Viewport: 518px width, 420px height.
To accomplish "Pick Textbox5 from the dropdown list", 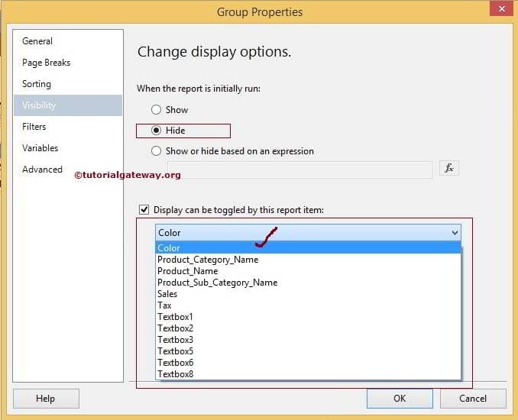I will coord(308,351).
